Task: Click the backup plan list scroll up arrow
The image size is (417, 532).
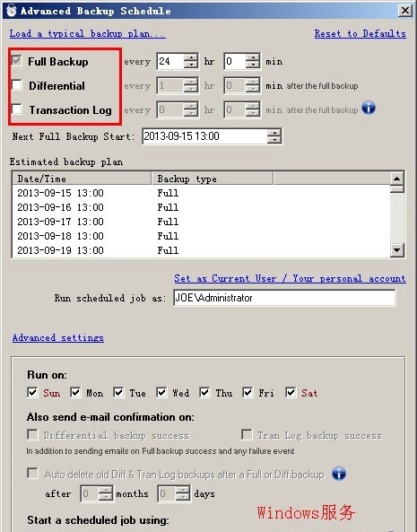Action: point(396,179)
